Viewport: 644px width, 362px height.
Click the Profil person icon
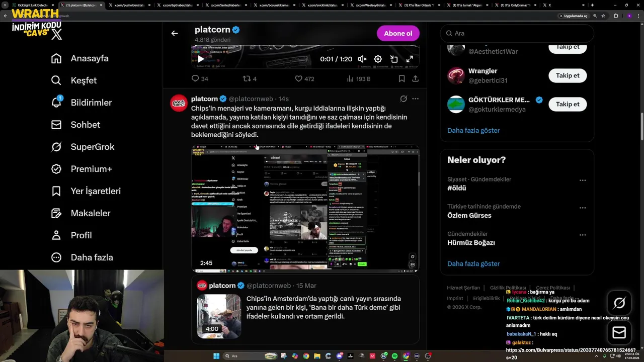coord(56,235)
